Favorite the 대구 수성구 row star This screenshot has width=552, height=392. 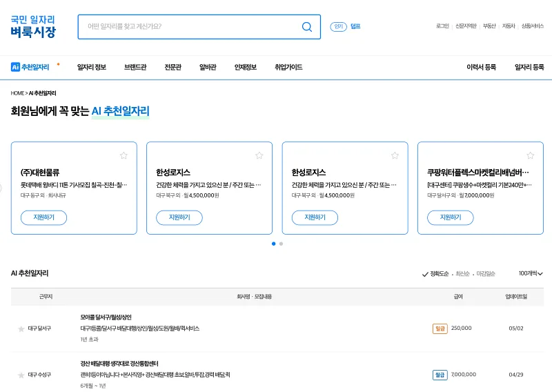tap(21, 375)
